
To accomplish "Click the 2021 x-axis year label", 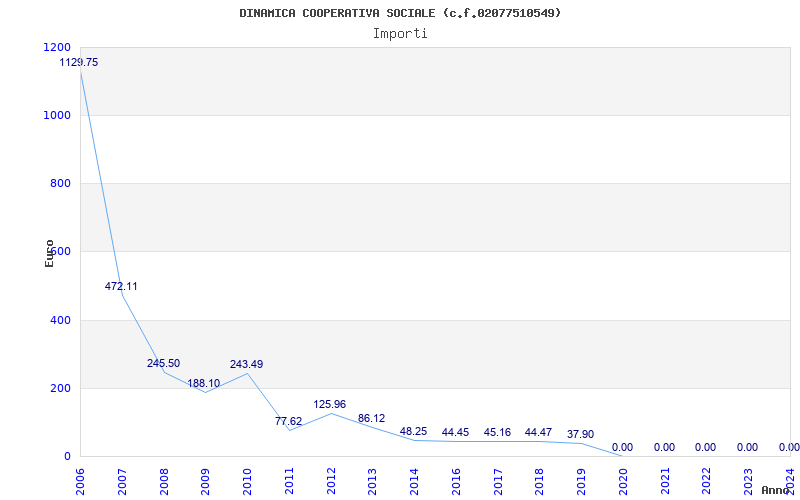I will (x=665, y=482).
